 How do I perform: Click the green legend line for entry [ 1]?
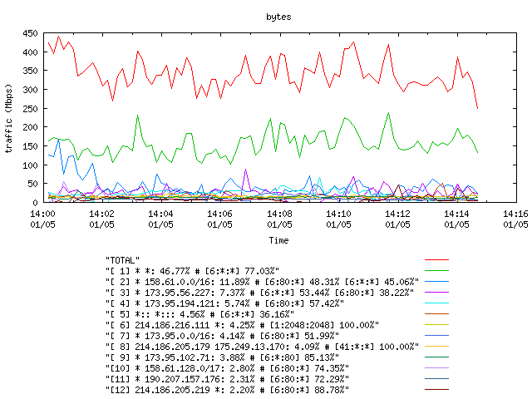(x=436, y=271)
